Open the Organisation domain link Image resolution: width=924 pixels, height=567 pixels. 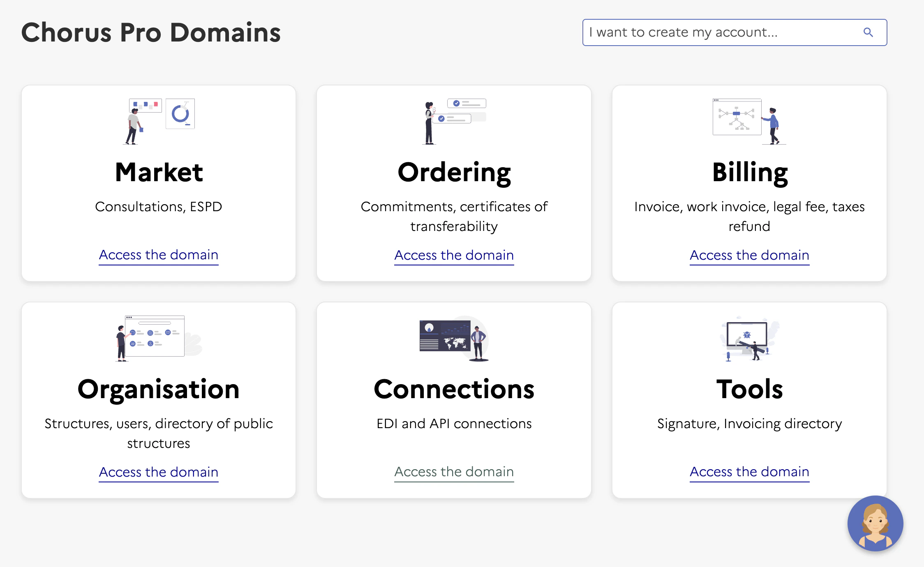click(x=158, y=472)
